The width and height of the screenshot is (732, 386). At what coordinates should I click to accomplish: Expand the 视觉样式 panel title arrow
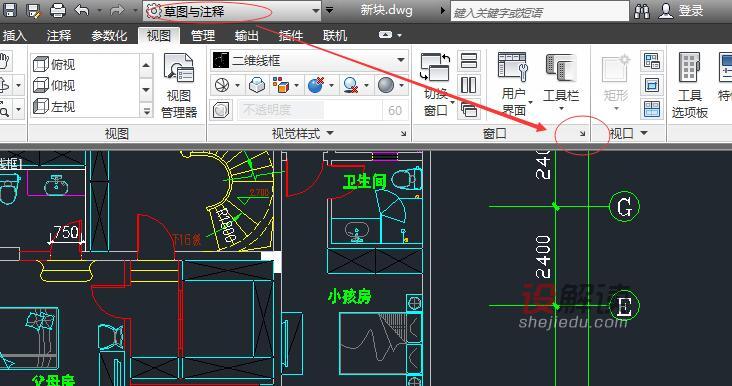(x=331, y=133)
